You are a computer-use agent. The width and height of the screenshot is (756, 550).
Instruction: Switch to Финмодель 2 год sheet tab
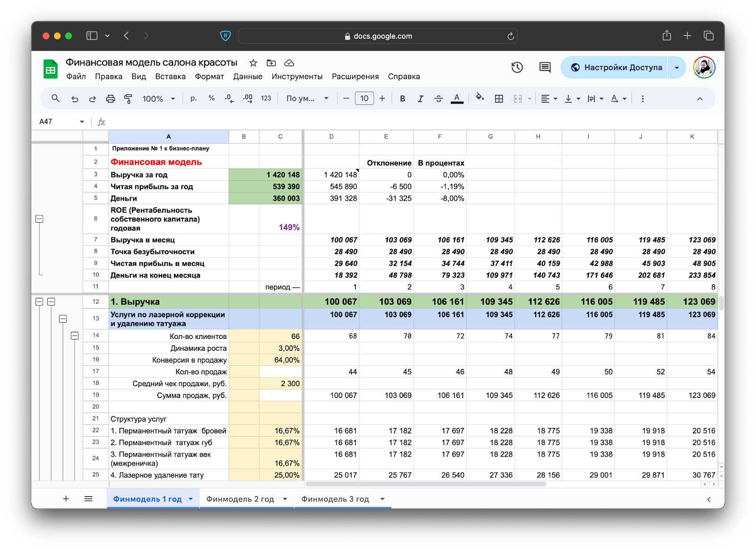240,499
